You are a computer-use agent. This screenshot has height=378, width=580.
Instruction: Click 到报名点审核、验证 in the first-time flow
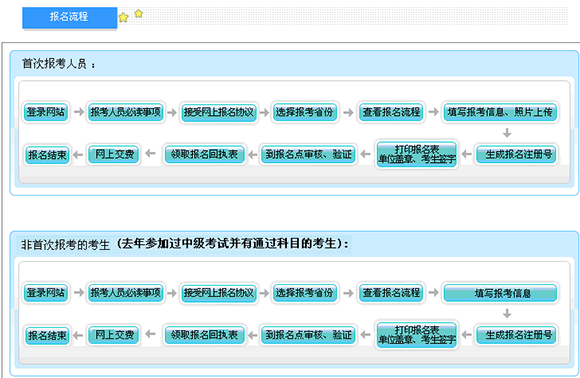pyautogui.click(x=308, y=154)
